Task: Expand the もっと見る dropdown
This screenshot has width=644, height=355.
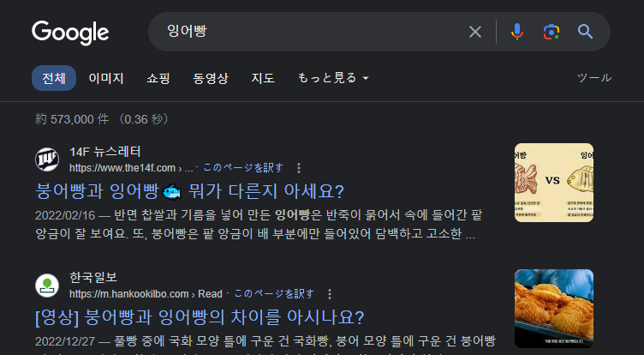Action: pyautogui.click(x=333, y=78)
